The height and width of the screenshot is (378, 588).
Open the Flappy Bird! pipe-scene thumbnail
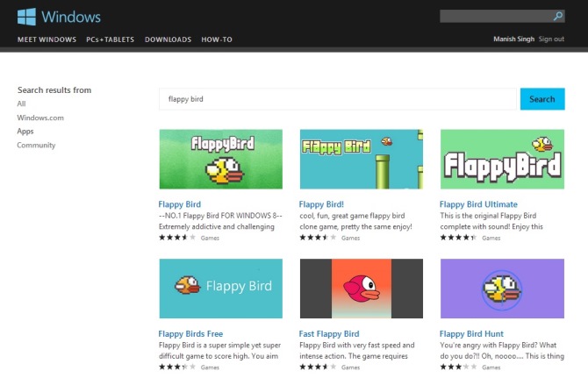coord(361,160)
